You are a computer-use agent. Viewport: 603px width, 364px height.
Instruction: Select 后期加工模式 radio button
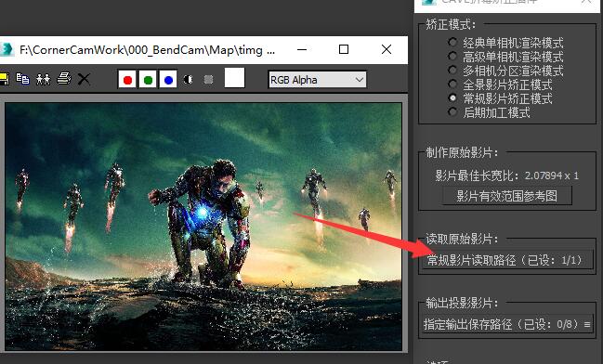pyautogui.click(x=452, y=111)
